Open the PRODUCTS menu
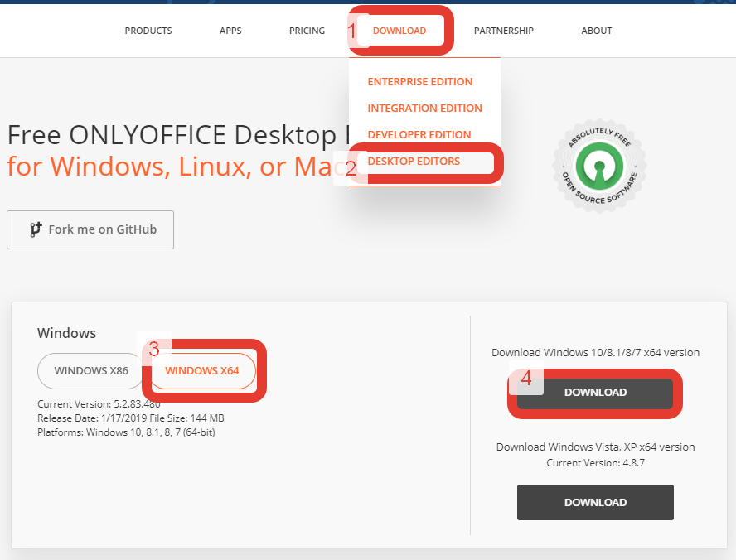 click(148, 31)
